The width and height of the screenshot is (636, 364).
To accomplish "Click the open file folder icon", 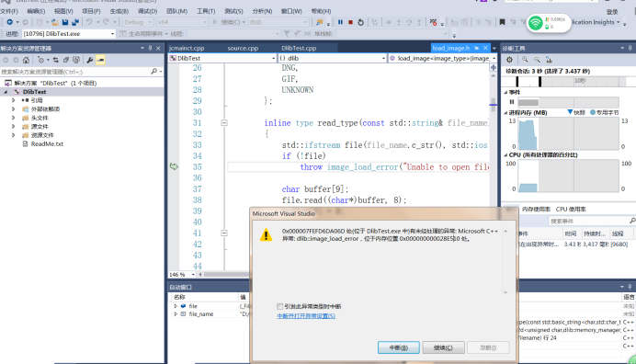I will [x=55, y=22].
